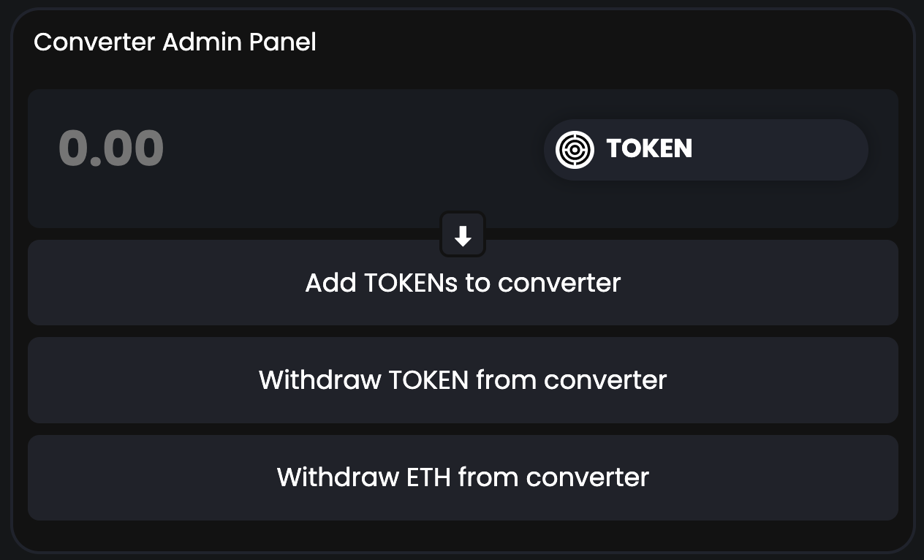Viewport: 924px width, 560px height.
Task: Click the bold TOKEN label text
Action: point(649,149)
